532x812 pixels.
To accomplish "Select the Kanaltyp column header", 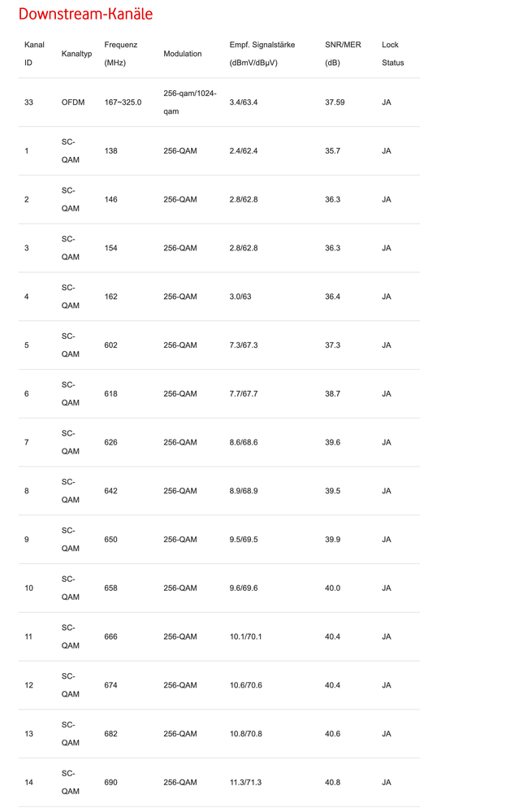I will pos(77,54).
